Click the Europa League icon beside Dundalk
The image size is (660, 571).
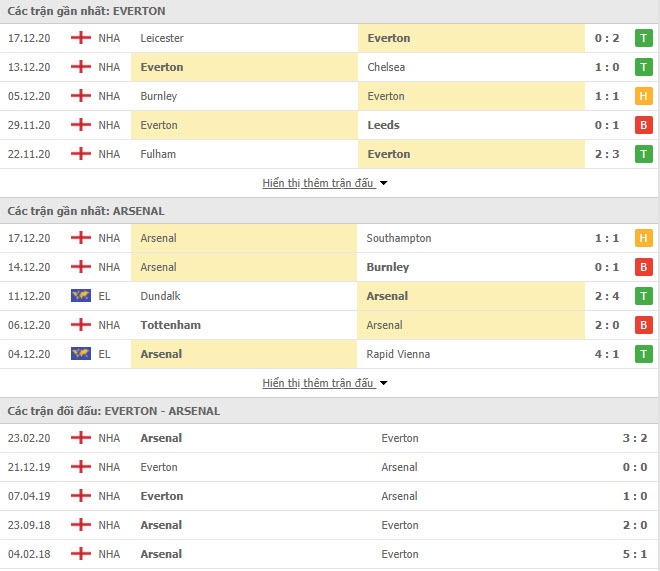80,296
